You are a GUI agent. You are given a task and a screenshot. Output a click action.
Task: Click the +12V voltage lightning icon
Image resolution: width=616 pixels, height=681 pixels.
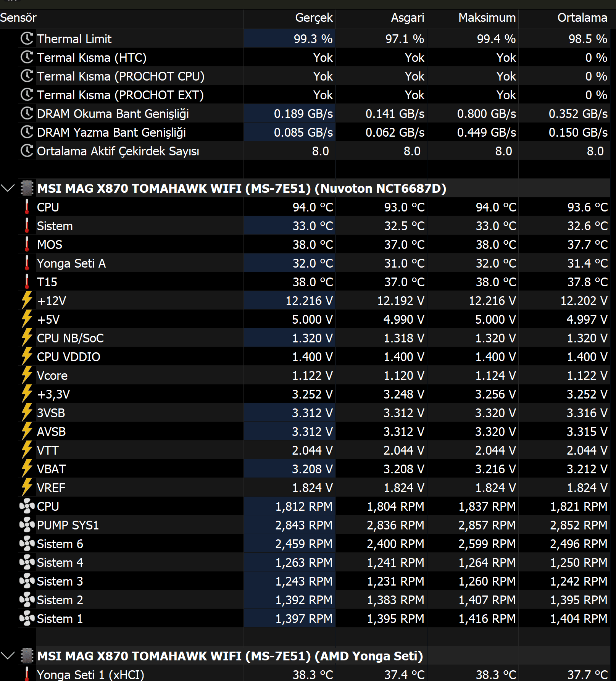pyautogui.click(x=27, y=300)
